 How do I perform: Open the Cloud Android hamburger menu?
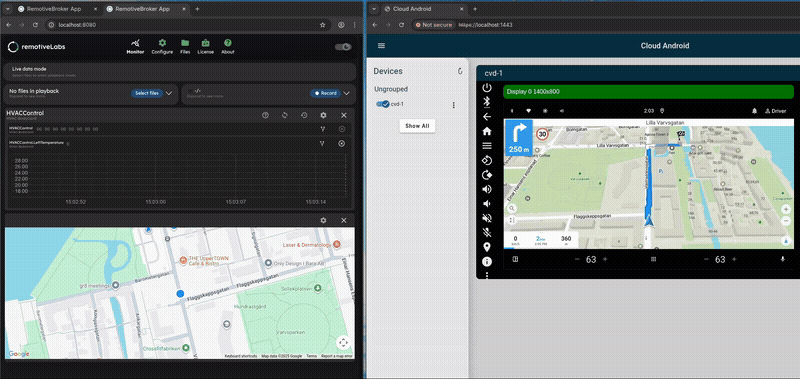(x=381, y=46)
